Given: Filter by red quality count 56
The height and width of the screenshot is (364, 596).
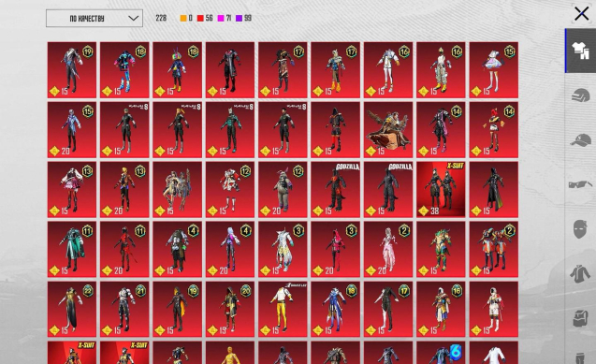Looking at the screenshot, I should [x=205, y=18].
